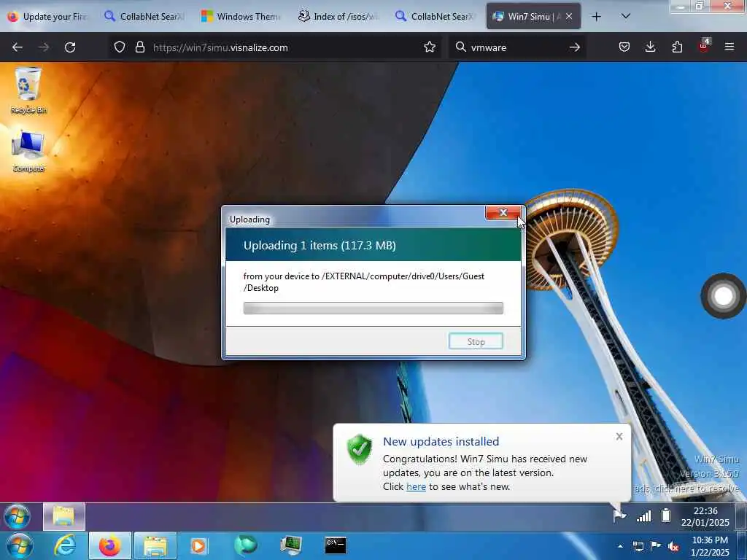Open the network signal icon in the simulator tray
This screenshot has height=560, width=747.
[x=644, y=516]
